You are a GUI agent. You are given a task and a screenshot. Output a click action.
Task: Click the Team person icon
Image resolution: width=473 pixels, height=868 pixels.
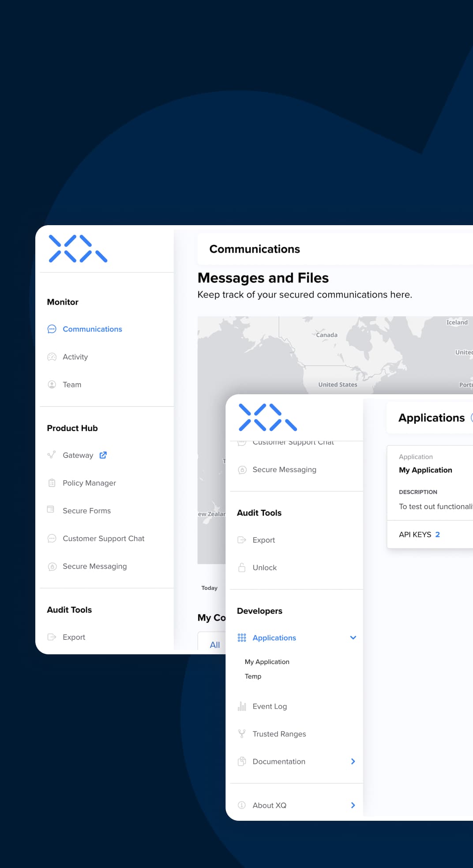point(52,385)
